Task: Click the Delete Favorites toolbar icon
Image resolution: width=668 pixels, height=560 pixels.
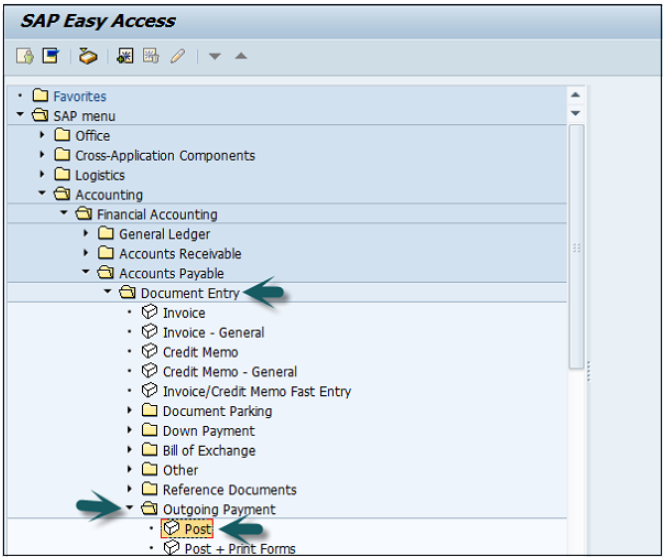Action: [151, 56]
